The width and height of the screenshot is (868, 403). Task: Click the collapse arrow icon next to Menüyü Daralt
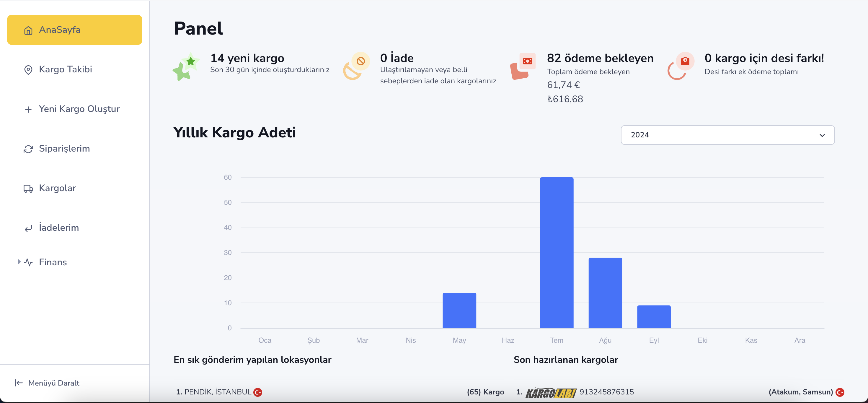(x=19, y=383)
